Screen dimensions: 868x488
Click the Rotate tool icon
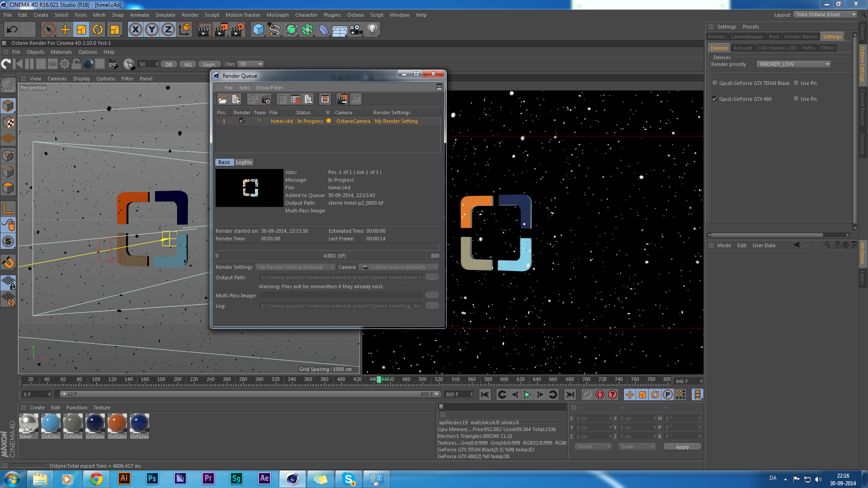[98, 30]
